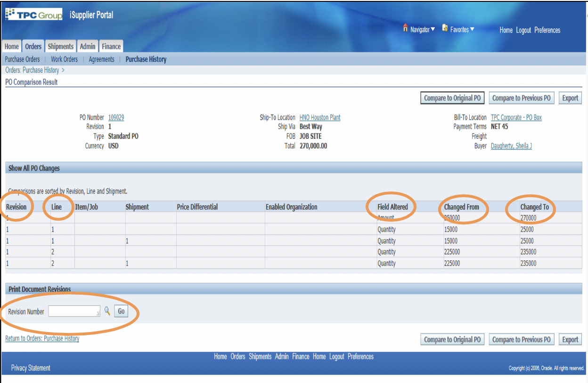This screenshot has height=383, width=588.
Task: Expand the Navigator dropdown arrow
Action: 433,29
